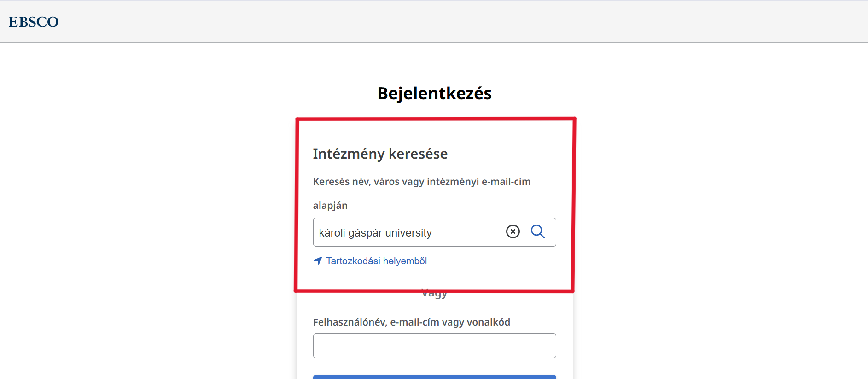Click the Bejelentkezés page heading
Viewport: 868px width, 379px height.
click(x=434, y=93)
